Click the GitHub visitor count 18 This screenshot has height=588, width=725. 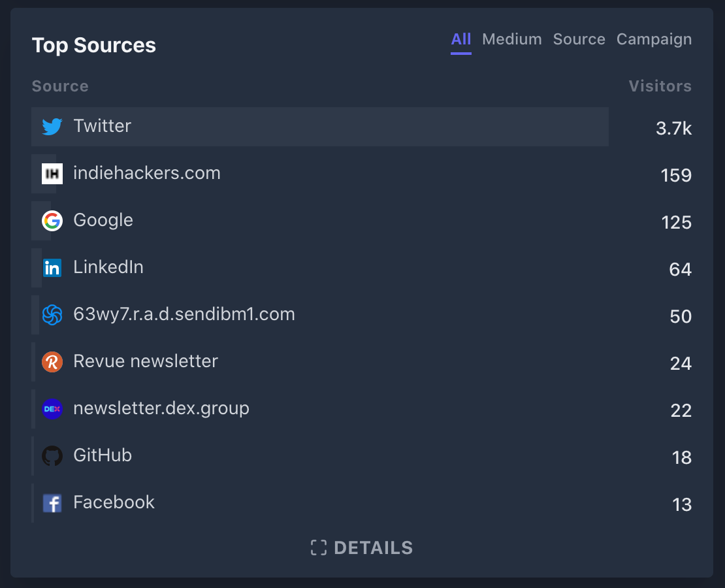(681, 457)
